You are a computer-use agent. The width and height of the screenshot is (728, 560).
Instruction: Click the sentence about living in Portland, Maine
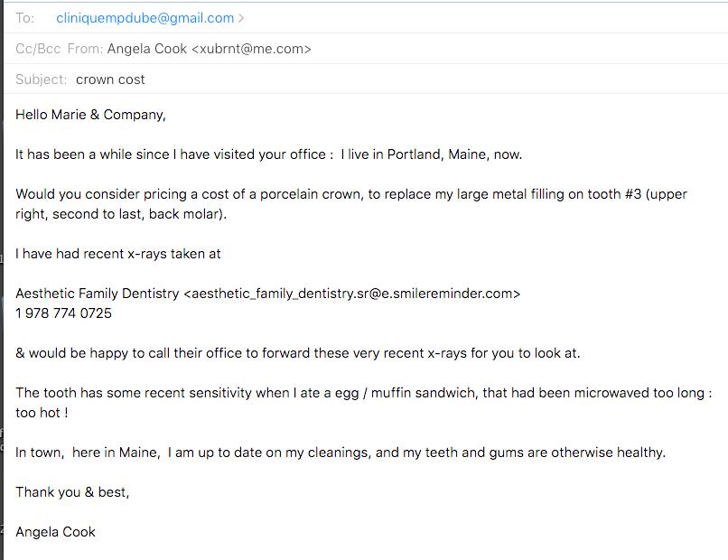[269, 154]
